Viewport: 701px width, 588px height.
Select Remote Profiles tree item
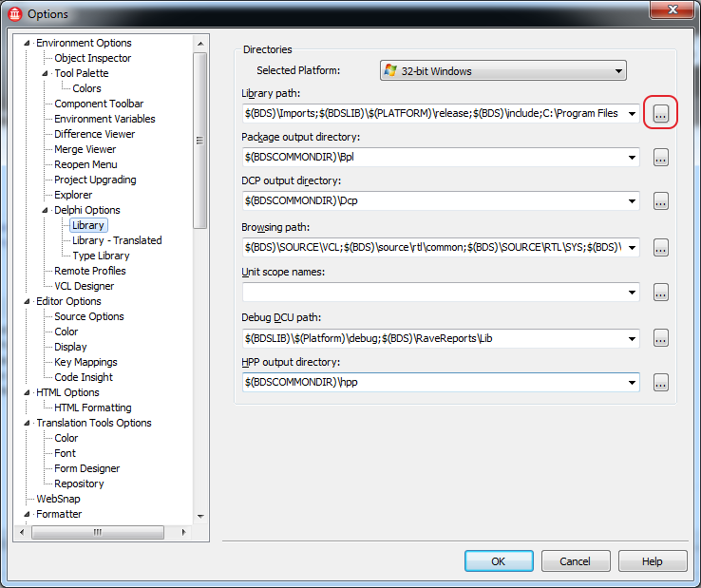pos(90,271)
